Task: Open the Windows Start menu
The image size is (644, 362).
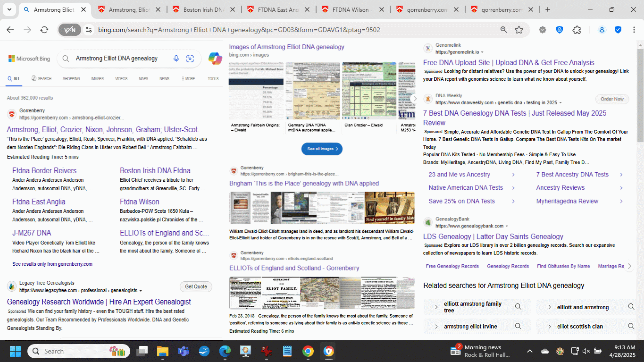Action: [x=15, y=351]
